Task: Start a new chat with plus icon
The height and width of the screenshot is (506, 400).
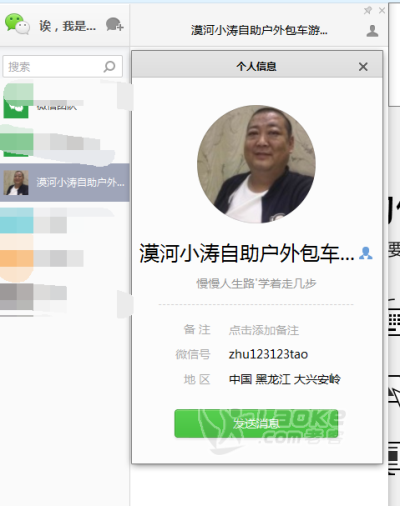Action: point(114,25)
